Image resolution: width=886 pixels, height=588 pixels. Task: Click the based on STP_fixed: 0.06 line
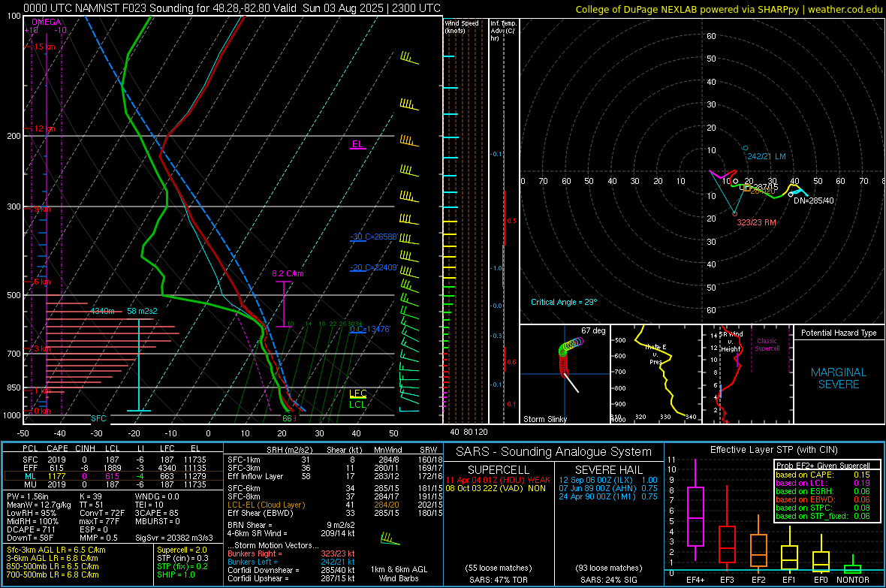[x=823, y=516]
